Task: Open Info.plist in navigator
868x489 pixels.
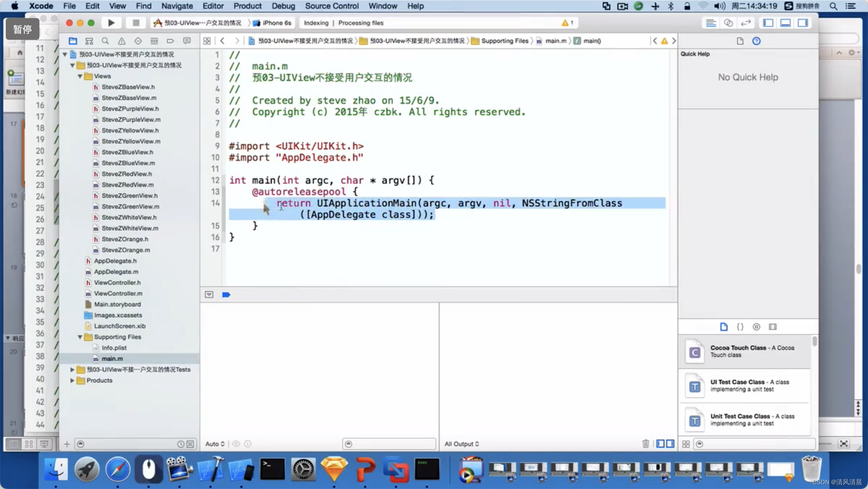Action: [x=114, y=348]
